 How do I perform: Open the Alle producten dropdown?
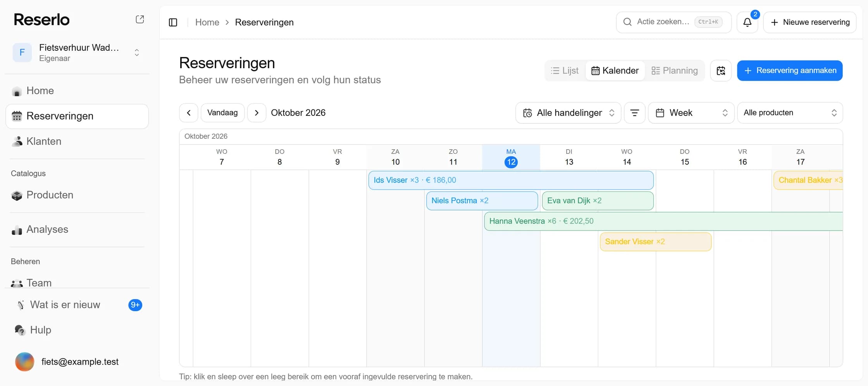tap(790, 113)
